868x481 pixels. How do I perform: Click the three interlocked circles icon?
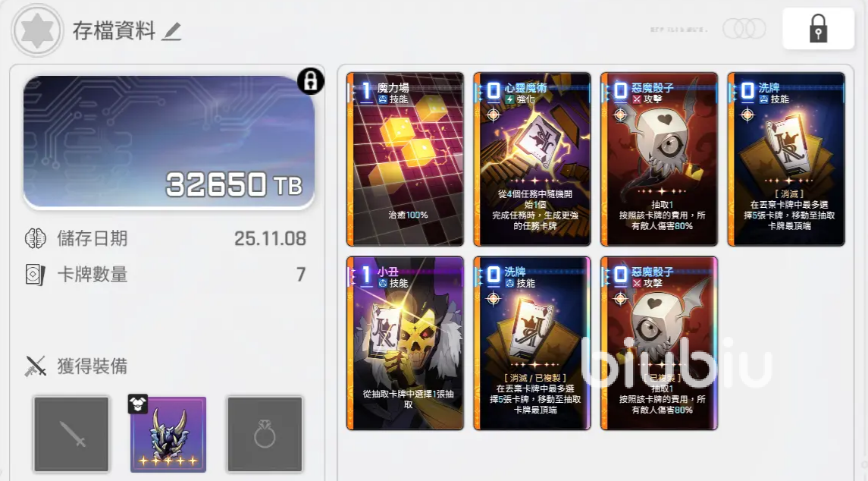click(x=744, y=29)
